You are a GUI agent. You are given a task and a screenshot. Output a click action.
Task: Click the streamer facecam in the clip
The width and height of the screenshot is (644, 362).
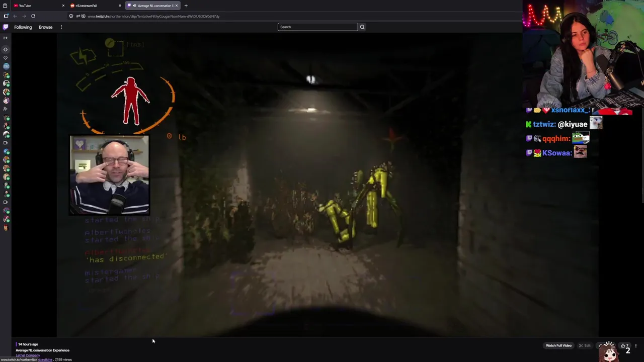[109, 175]
